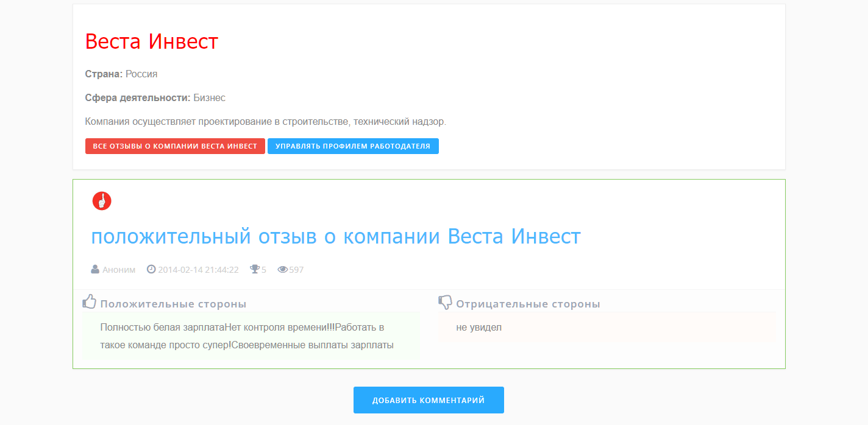
Task: Click the positive review text about белая зарплата
Action: click(246, 336)
